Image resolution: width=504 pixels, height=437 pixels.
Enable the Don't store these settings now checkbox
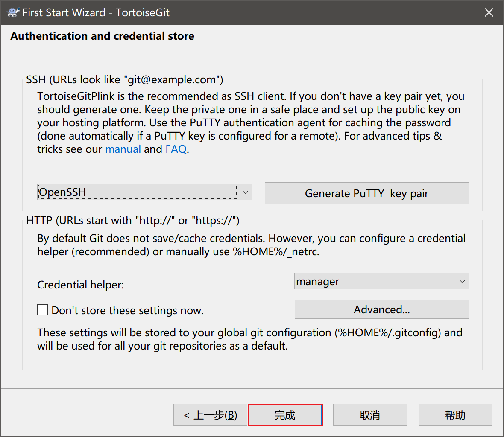[43, 310]
